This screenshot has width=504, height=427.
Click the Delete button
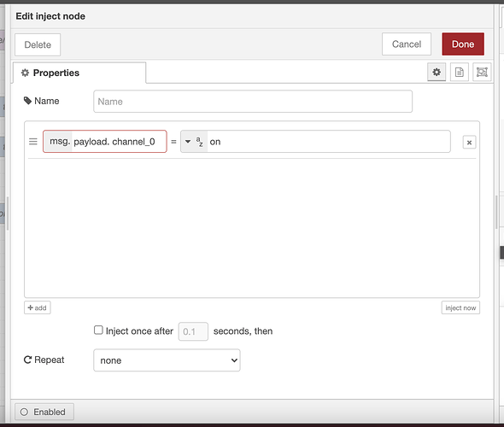click(x=38, y=44)
